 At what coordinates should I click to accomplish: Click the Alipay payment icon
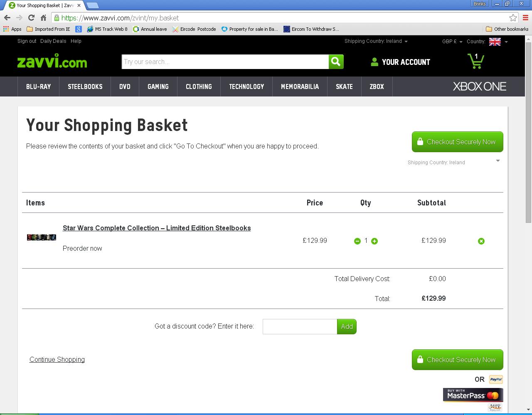(x=495, y=408)
